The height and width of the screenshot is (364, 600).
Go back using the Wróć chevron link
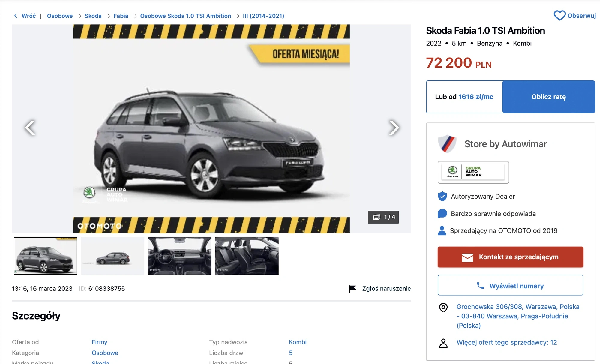[25, 16]
